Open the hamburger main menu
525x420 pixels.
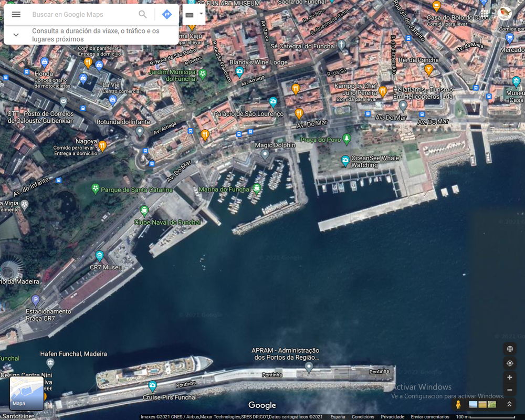[16, 14]
